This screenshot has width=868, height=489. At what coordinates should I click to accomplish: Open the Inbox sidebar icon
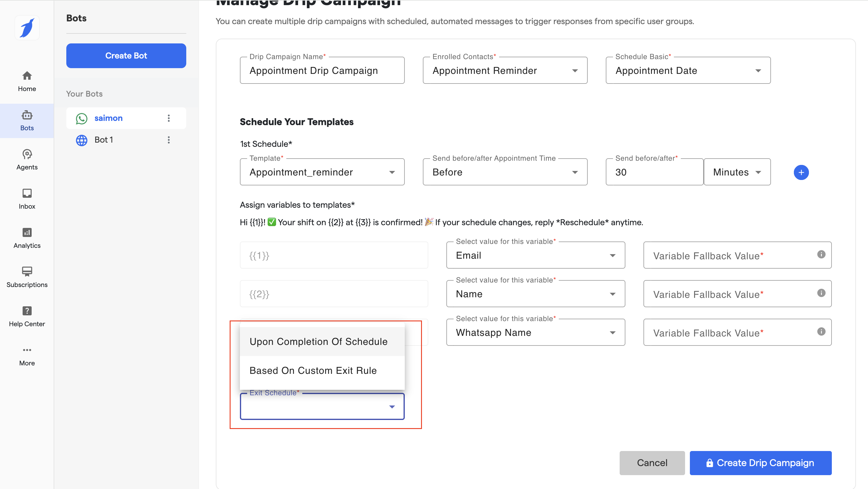(x=27, y=198)
